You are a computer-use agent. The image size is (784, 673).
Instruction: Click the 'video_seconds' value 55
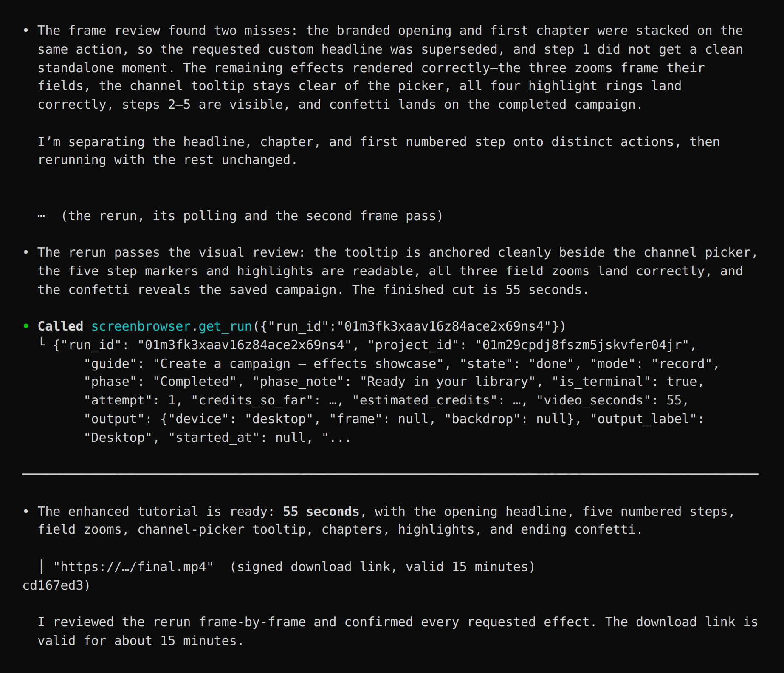tap(674, 400)
